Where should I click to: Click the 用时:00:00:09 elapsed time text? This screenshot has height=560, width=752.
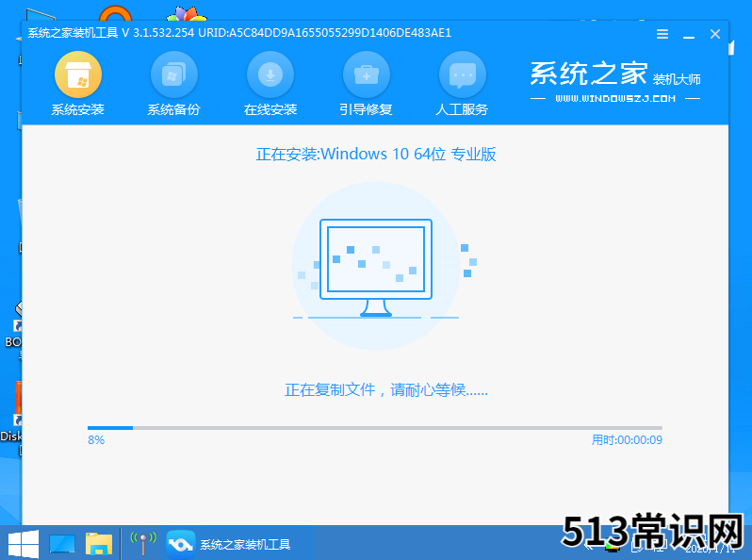click(x=627, y=440)
